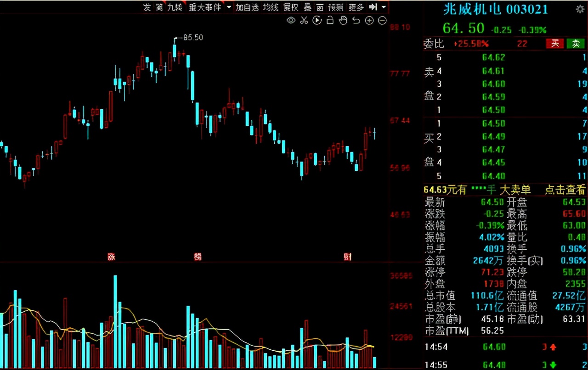Screen dimensions: 588x370
Task: Toggle the padlock lock icon
Action: pyautogui.click(x=330, y=20)
